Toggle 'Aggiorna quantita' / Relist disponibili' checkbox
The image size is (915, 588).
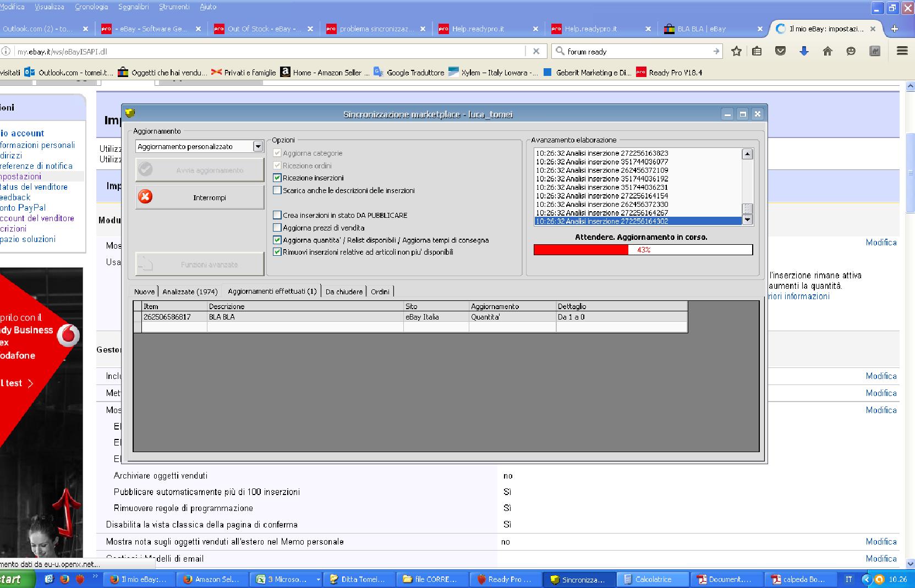277,240
